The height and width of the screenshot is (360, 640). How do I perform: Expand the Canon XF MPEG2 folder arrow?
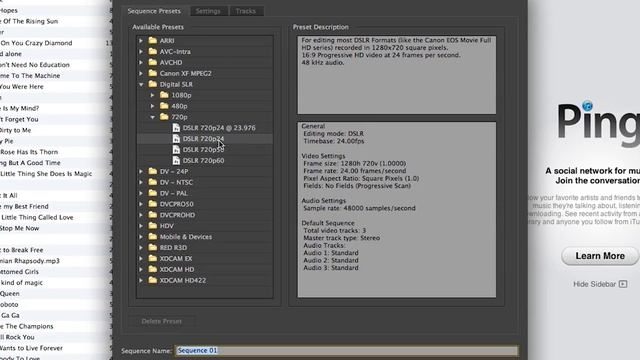click(x=141, y=73)
